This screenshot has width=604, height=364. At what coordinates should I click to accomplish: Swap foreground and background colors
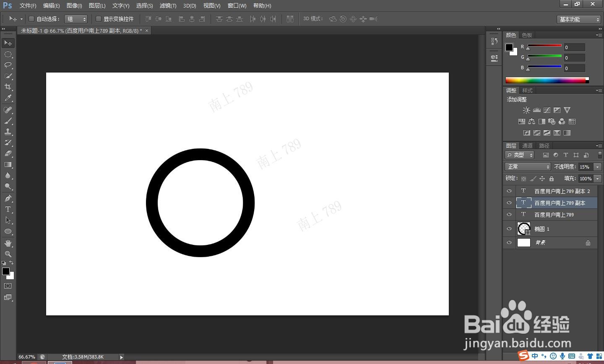(11, 263)
